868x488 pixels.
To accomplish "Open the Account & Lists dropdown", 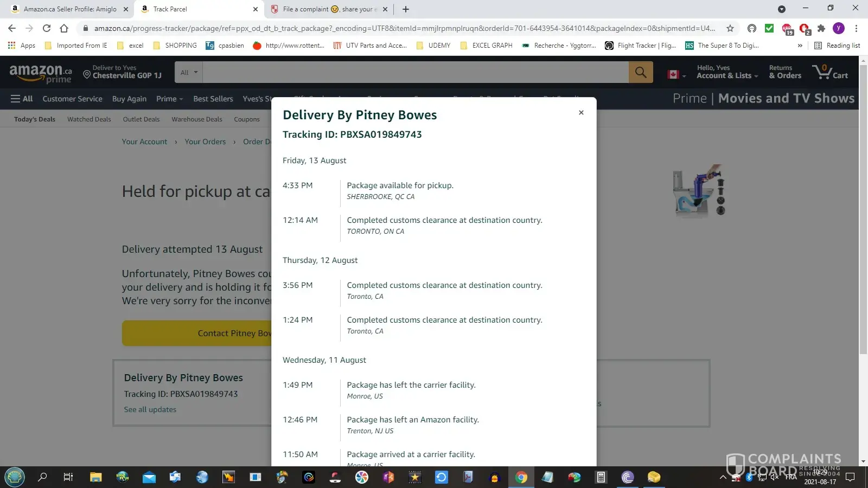I will [726, 72].
